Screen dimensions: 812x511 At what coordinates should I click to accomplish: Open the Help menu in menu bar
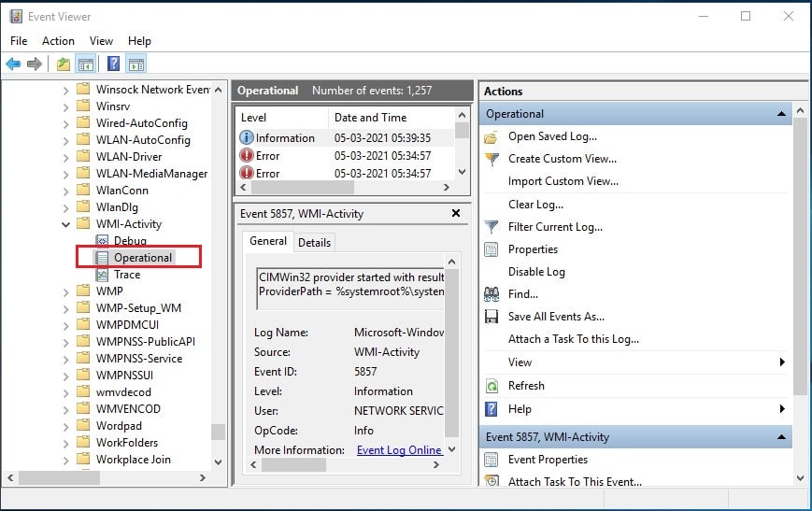pos(139,41)
